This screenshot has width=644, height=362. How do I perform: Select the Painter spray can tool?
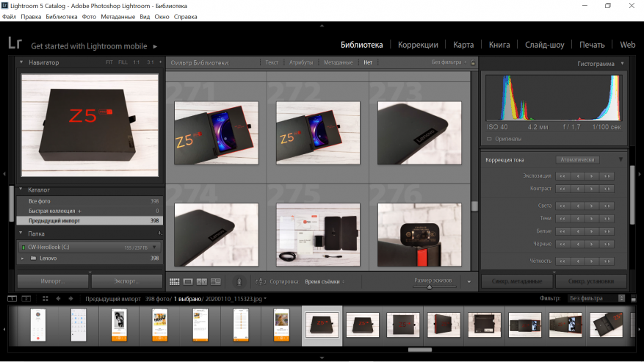239,281
